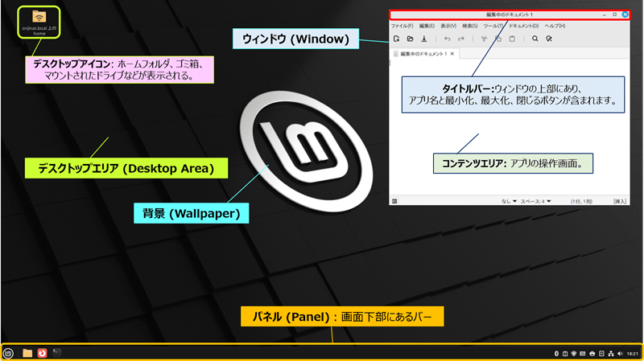Open the 検索(S) menu
Viewport: 644px width, 361px height.
(470, 26)
